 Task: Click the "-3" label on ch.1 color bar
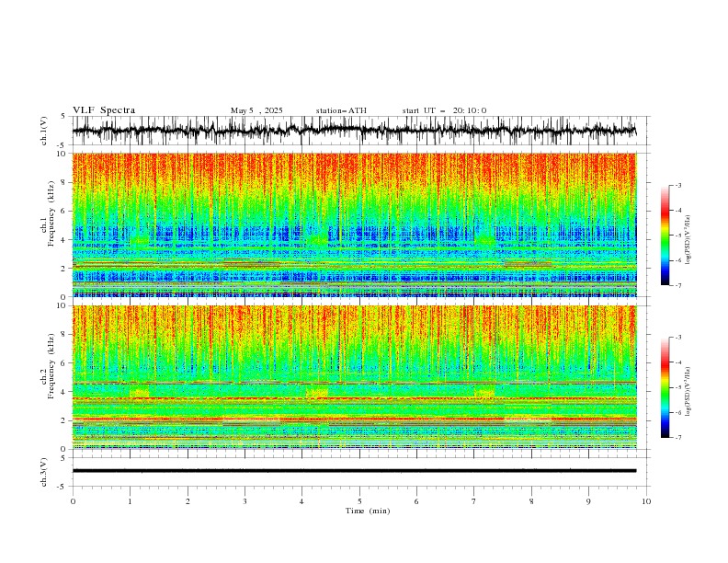677,185
